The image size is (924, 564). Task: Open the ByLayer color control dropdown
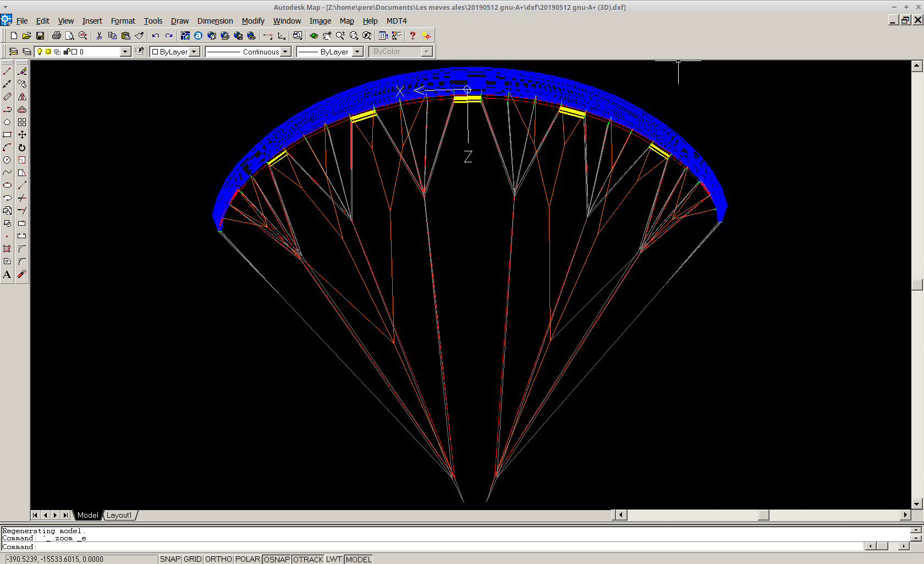coord(194,52)
